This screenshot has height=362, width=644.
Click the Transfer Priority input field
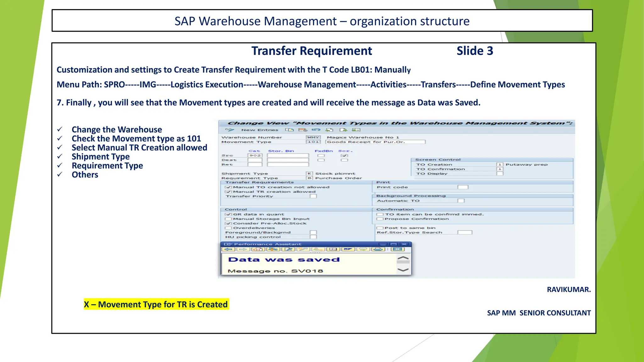(313, 196)
